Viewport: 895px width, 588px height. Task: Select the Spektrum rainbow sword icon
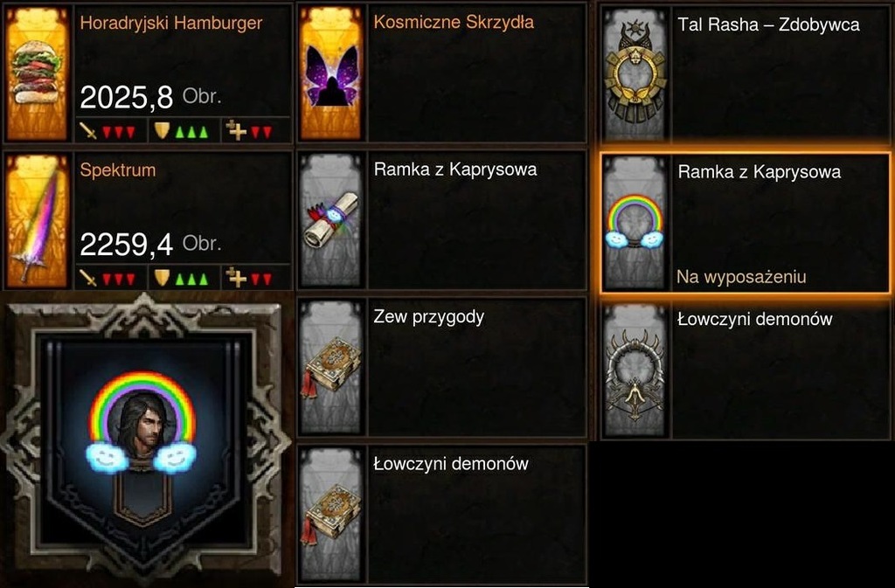[37, 221]
